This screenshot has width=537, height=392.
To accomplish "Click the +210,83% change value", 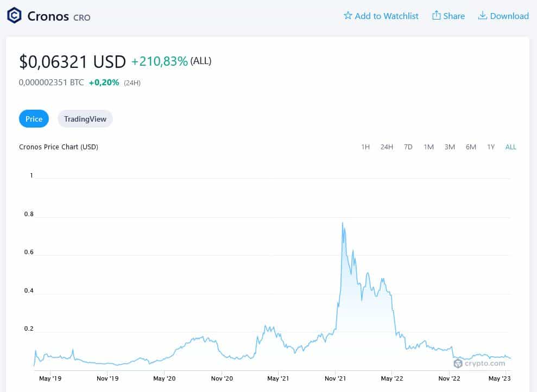I will pos(160,61).
